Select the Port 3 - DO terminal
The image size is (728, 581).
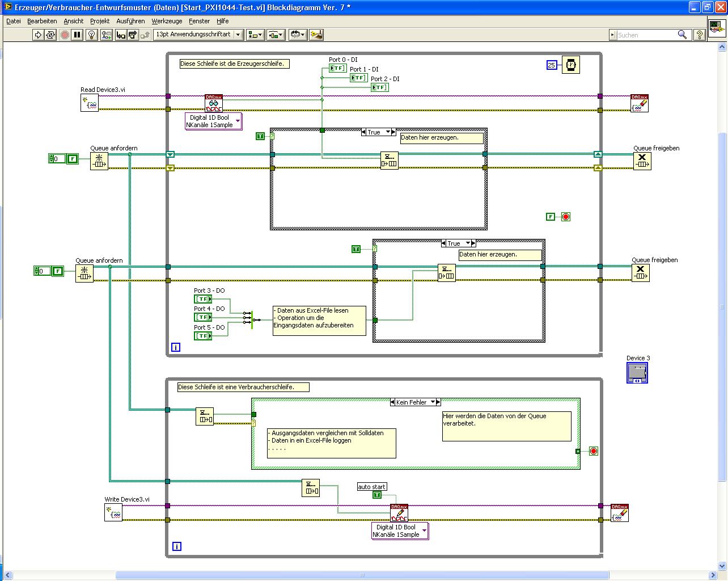[203, 299]
